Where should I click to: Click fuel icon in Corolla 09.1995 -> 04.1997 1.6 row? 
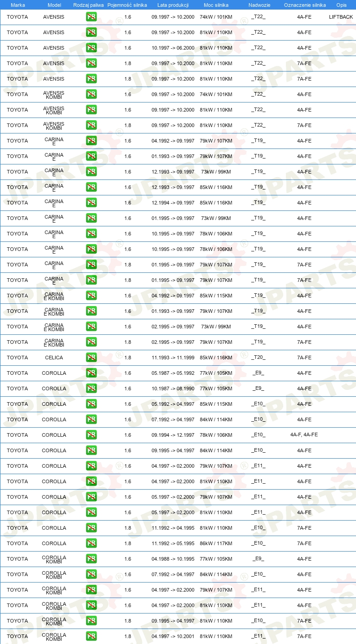[91, 450]
